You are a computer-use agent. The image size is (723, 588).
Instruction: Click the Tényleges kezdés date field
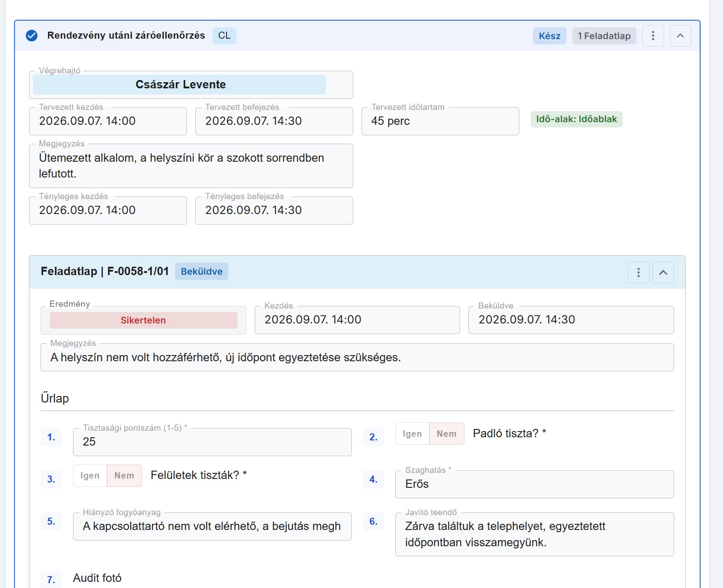pos(108,210)
